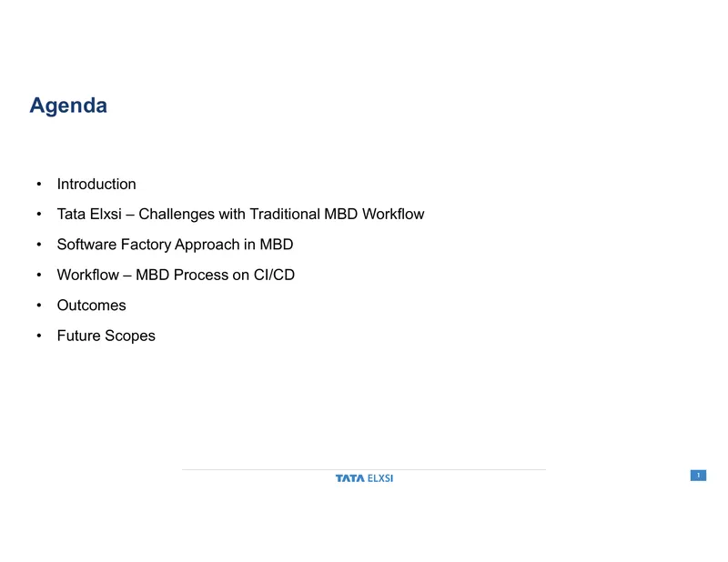Click the ELXSI text in footer logo
Image resolution: width=728 pixels, height=562 pixels.
click(380, 478)
